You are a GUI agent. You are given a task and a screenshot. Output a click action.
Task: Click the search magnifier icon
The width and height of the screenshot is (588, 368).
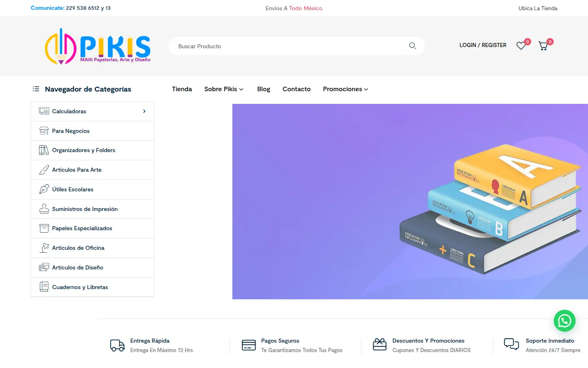point(412,46)
